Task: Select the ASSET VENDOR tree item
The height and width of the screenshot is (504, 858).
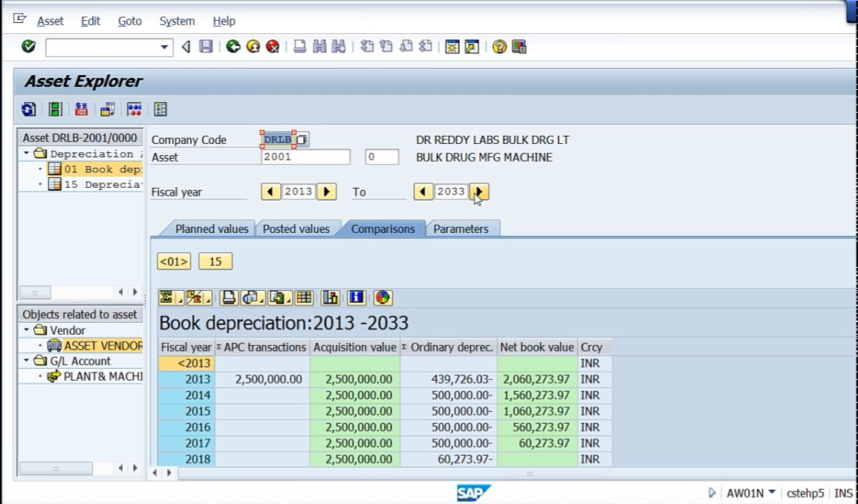Action: [x=103, y=345]
